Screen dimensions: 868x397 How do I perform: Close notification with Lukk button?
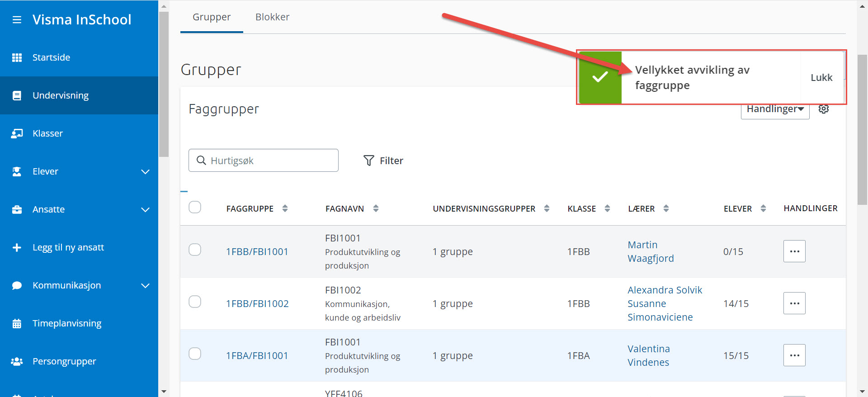coord(821,77)
